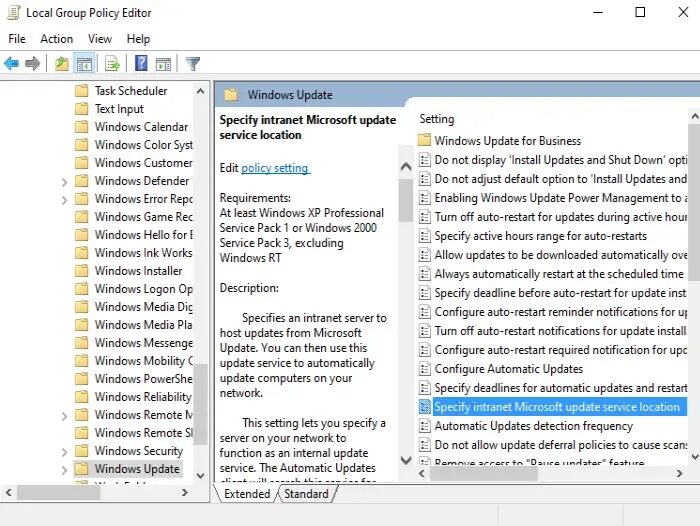Select Windows Mobility Center tree folder
This screenshot has width=700, height=526.
tap(143, 361)
